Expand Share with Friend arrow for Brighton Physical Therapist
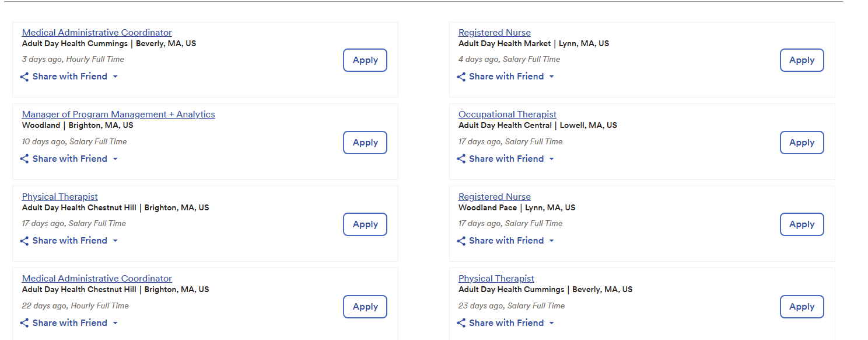 coord(116,241)
